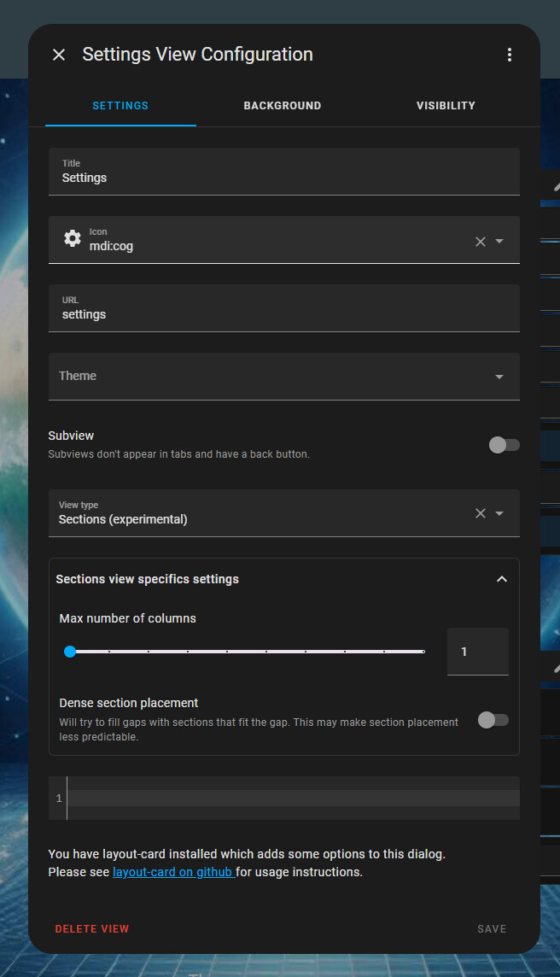Open the three-dot overflow menu

(510, 54)
